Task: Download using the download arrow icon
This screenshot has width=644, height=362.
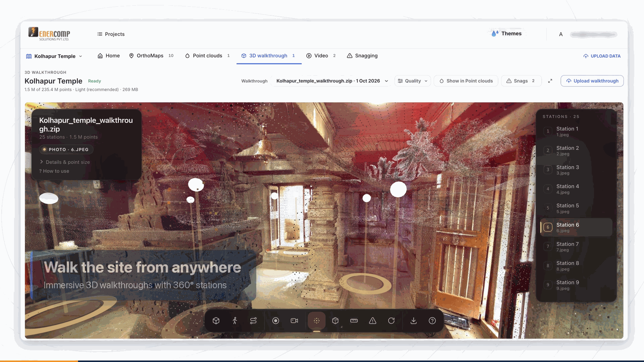Action: coord(414,321)
